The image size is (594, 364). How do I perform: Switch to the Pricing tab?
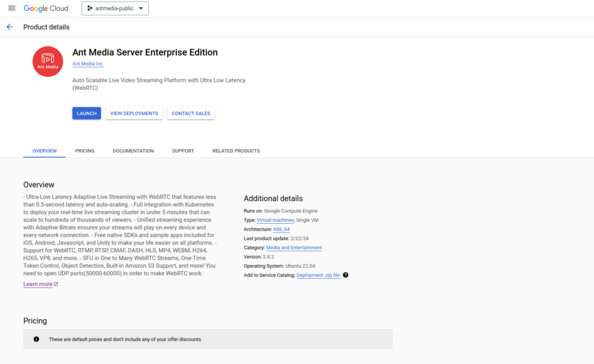click(85, 151)
